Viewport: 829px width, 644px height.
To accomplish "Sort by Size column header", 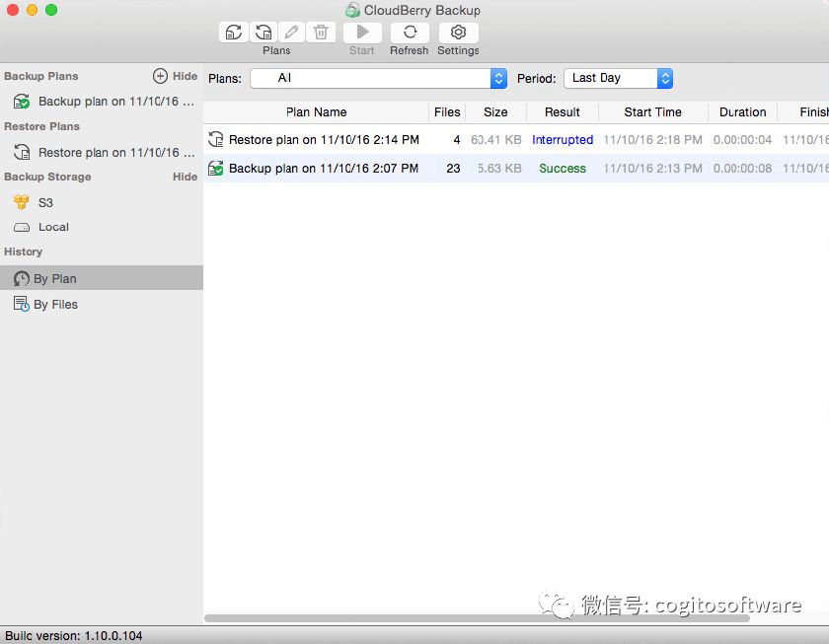I will coord(495,112).
